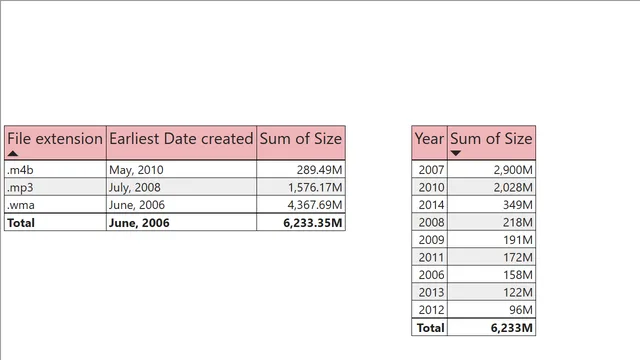Click the 122M size value
Image resolution: width=640 pixels, height=360 pixels.
coord(518,293)
